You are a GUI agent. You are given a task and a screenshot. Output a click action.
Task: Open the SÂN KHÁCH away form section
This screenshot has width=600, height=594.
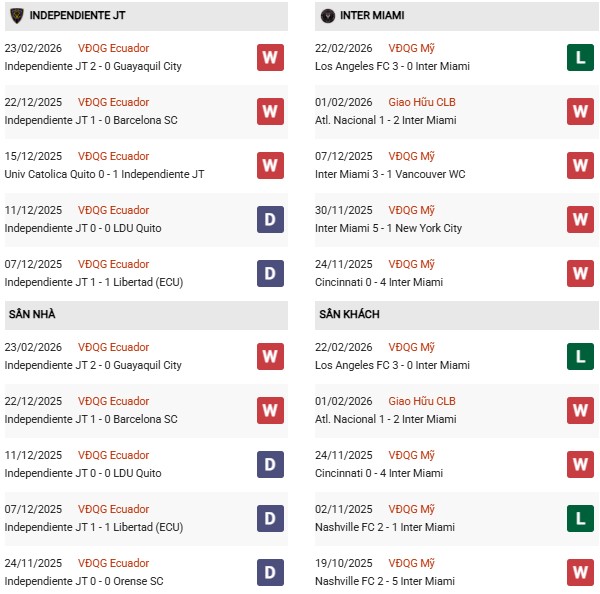pos(352,314)
